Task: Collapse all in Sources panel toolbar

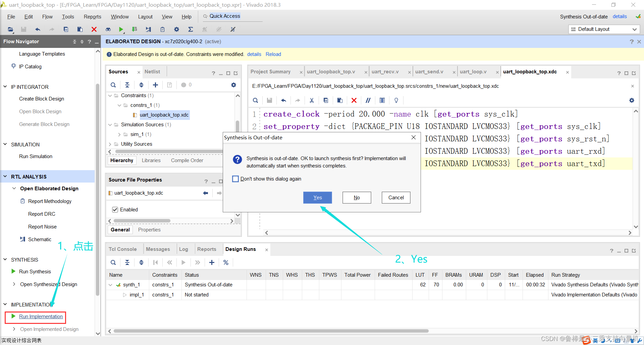Action: 127,85
